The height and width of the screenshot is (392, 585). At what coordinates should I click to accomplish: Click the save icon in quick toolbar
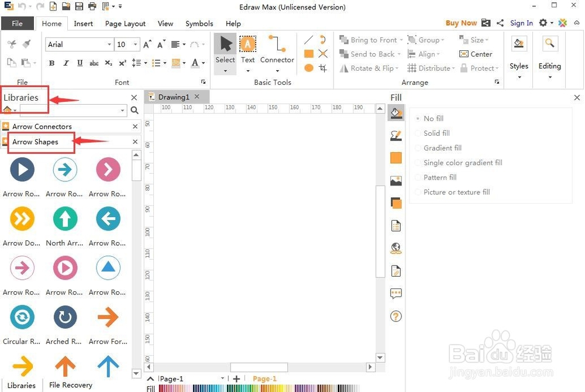click(x=79, y=6)
